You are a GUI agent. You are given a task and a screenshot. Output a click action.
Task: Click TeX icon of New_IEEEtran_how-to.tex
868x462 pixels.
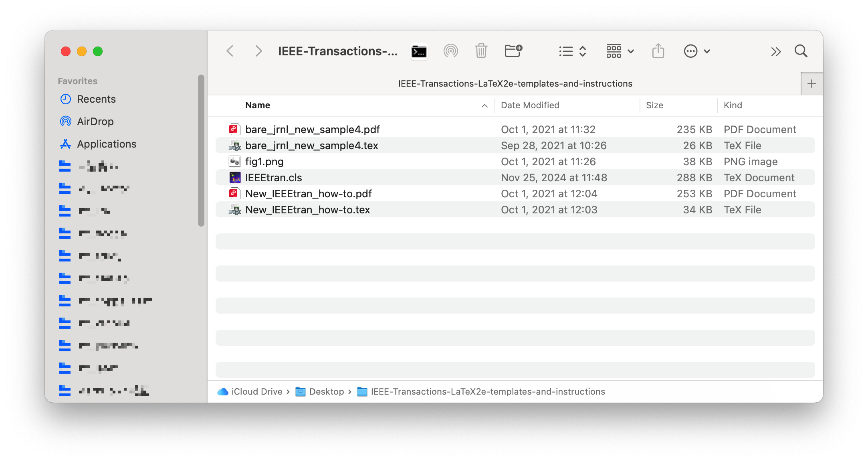coord(234,210)
